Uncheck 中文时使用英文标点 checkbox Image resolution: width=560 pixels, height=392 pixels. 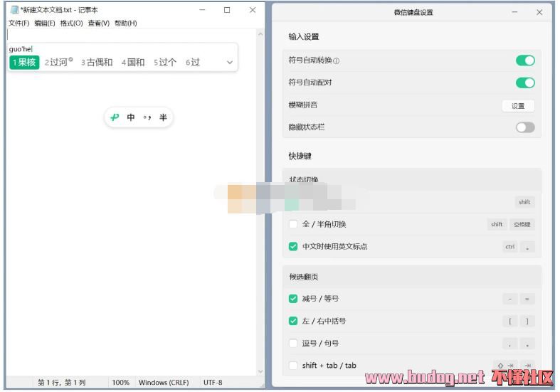[293, 247]
